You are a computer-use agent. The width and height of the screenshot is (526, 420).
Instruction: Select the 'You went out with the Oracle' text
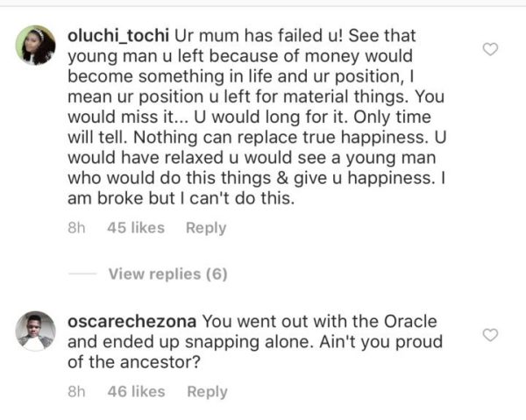(x=319, y=322)
